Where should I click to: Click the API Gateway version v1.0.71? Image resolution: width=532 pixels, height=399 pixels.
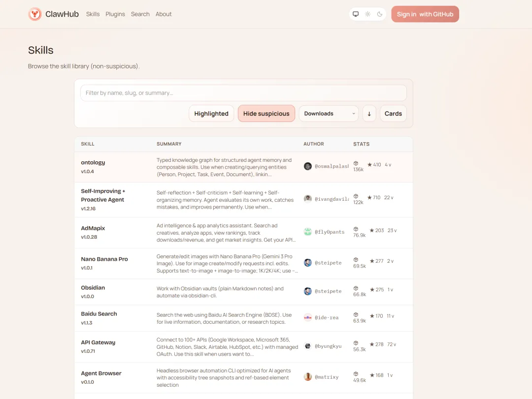pos(88,351)
